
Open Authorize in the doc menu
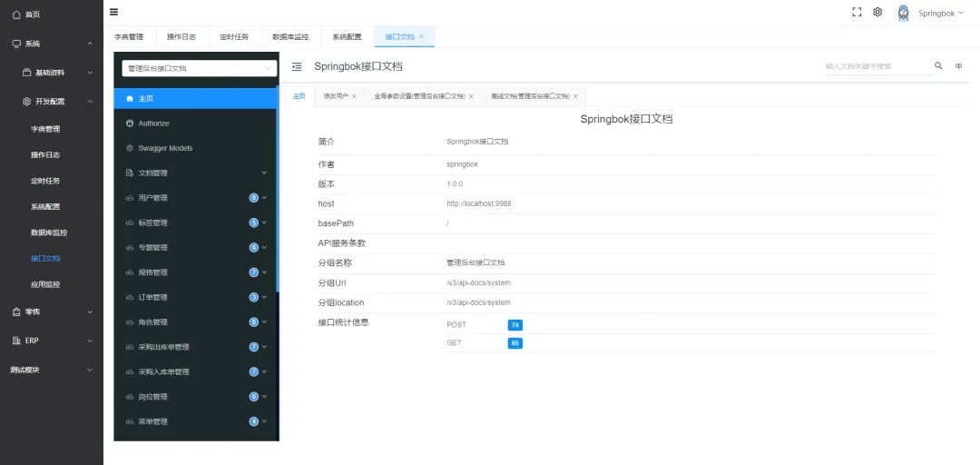[x=195, y=124]
